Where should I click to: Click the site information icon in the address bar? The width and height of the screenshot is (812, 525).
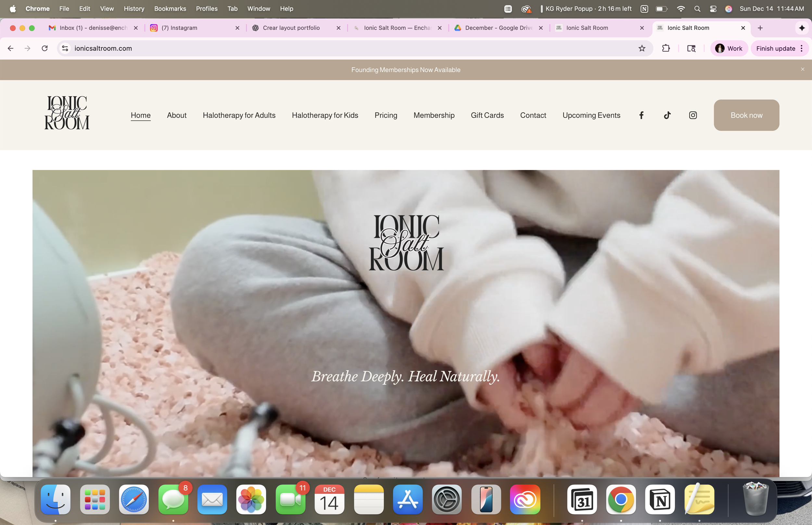(65, 48)
